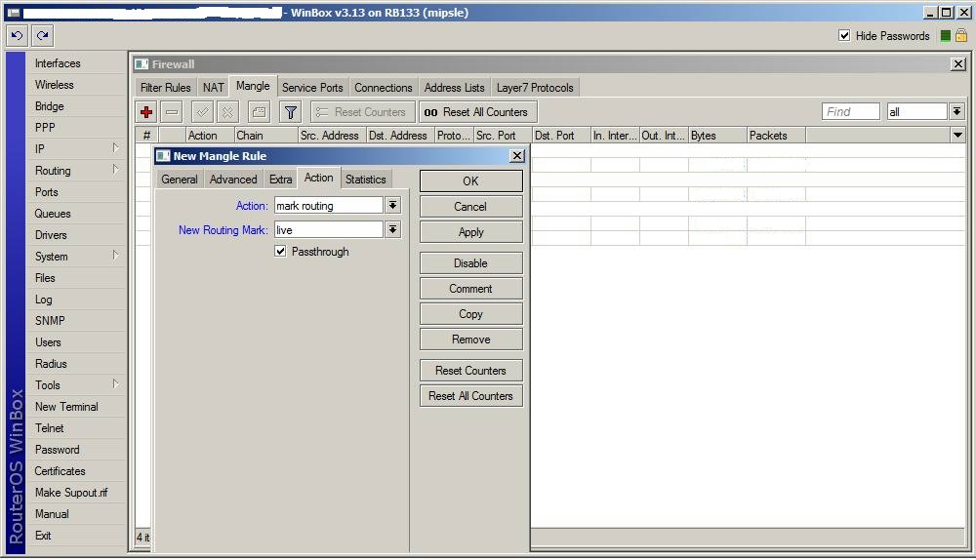Viewport: 976px width, 560px height.
Task: Expand the Routing submenu
Action: [116, 170]
